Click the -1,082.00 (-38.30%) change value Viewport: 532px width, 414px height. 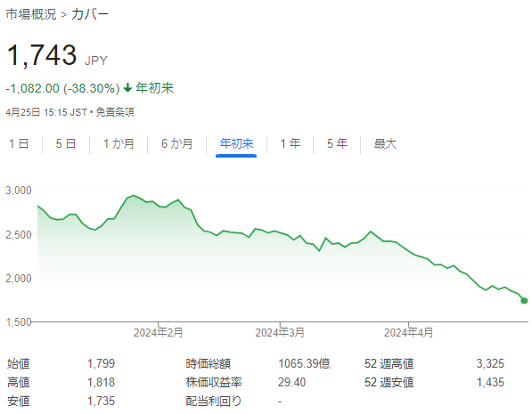[x=62, y=88]
